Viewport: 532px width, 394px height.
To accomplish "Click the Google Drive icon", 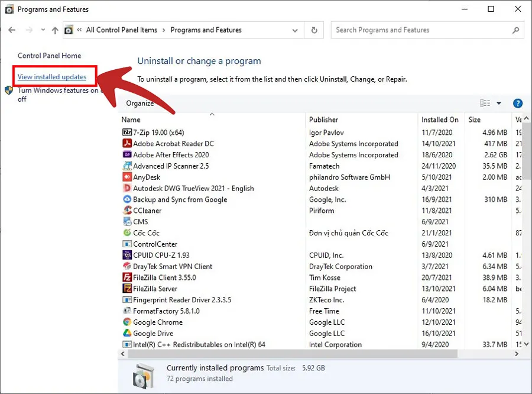I will coord(127,333).
